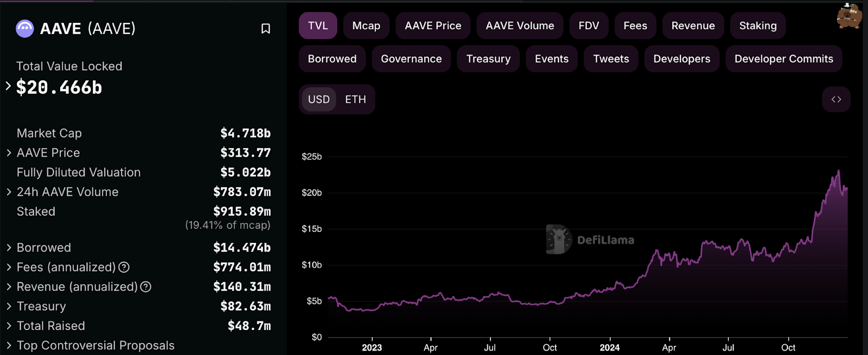Expand the 24h AAVE Volume row
Screen dimensions: 868x355
[x=9, y=192]
